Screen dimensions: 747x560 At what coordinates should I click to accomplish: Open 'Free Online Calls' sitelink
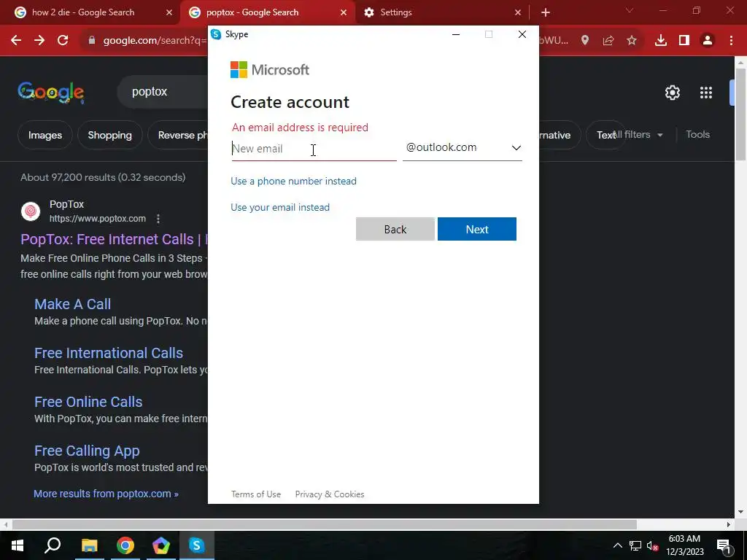coord(88,402)
